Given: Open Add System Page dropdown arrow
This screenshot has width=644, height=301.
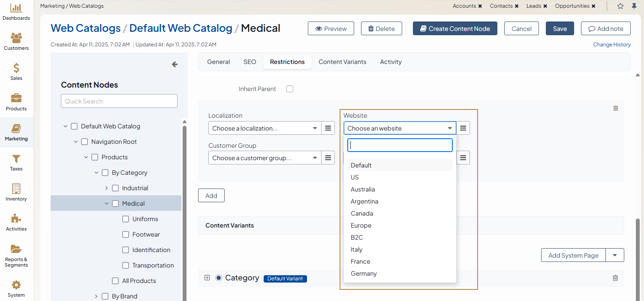Looking at the screenshot, I should click(x=615, y=255).
